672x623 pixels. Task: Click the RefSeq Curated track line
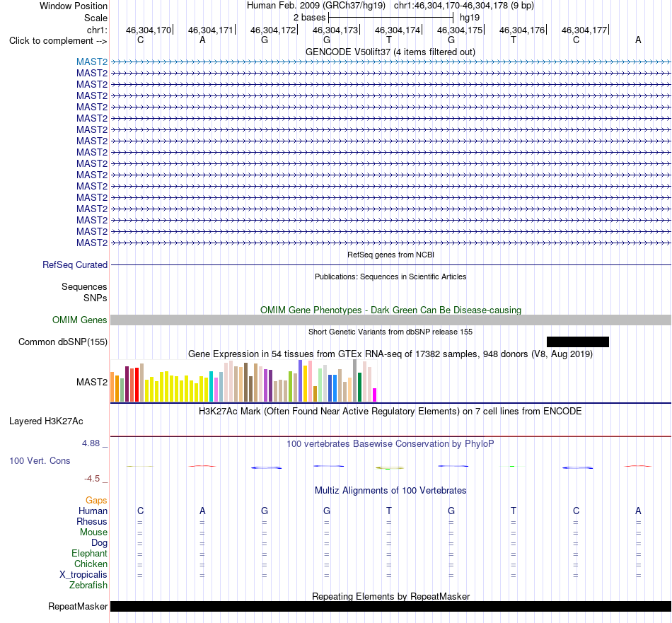click(x=390, y=264)
